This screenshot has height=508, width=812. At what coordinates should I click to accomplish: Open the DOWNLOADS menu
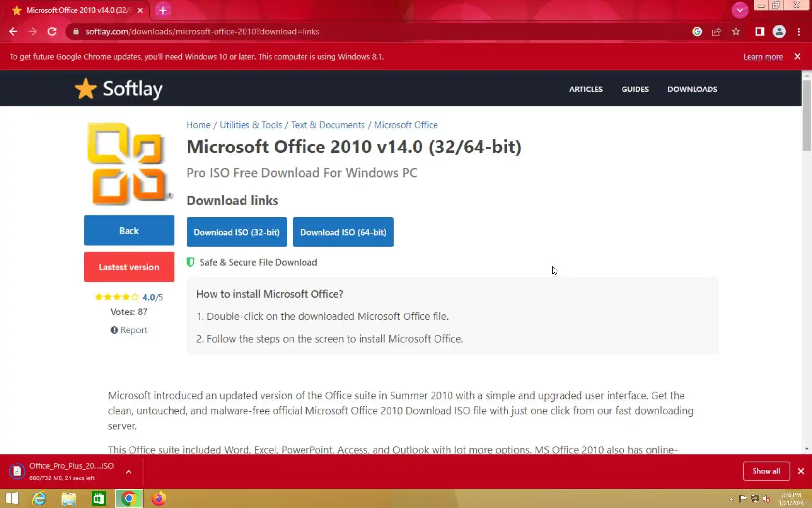coord(692,89)
